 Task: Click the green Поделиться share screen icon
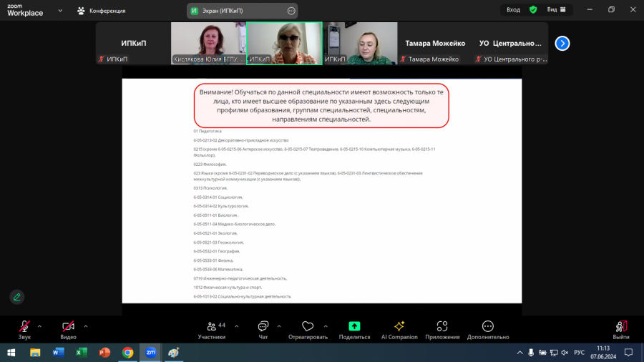[x=354, y=326]
